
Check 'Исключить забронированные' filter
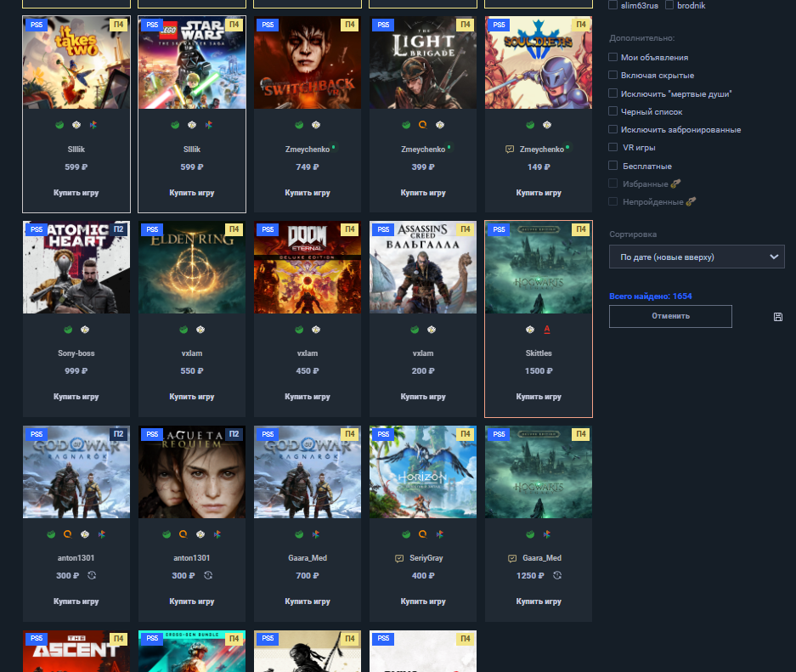click(613, 129)
